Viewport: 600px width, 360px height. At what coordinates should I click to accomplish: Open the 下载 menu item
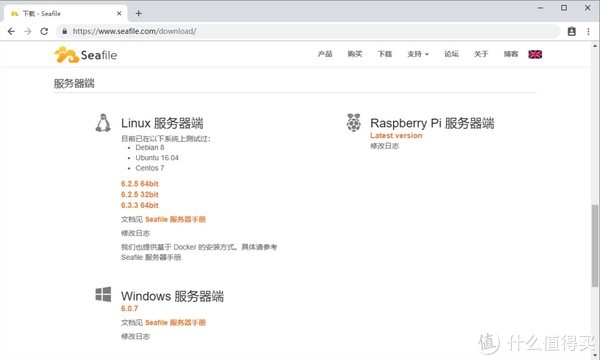click(385, 54)
